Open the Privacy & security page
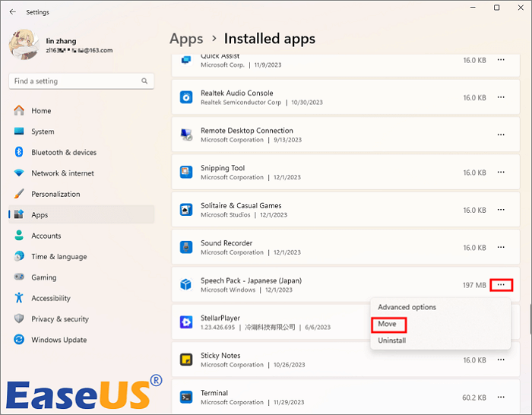The height and width of the screenshot is (415, 532). point(81,319)
